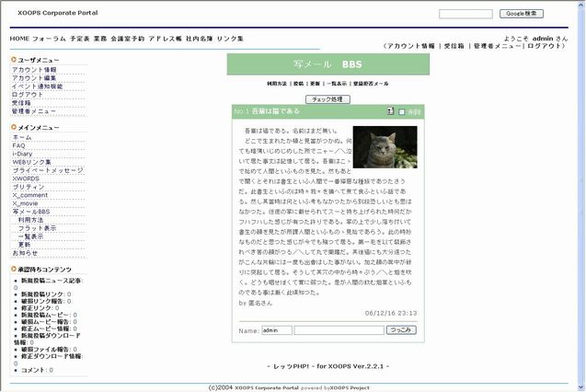Click the cat photo thumbnail
Viewport: 586px width, 392px height.
click(385, 147)
